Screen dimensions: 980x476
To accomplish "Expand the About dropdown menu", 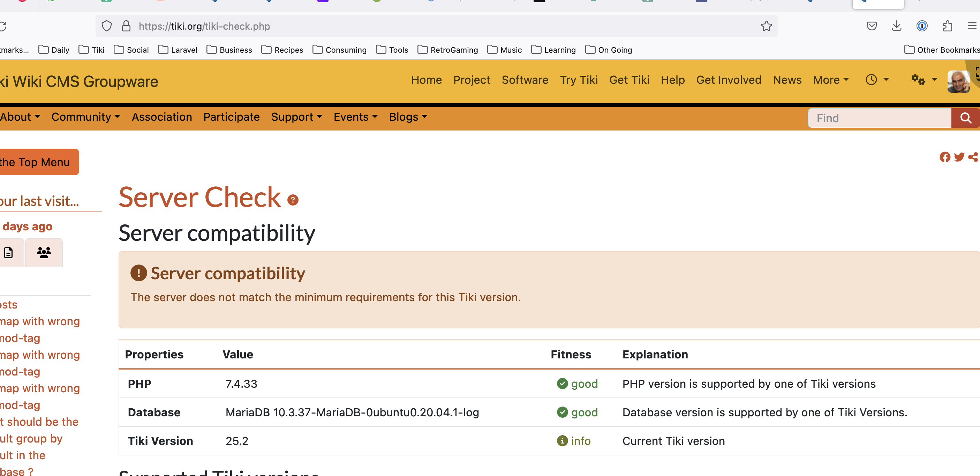I will (20, 117).
